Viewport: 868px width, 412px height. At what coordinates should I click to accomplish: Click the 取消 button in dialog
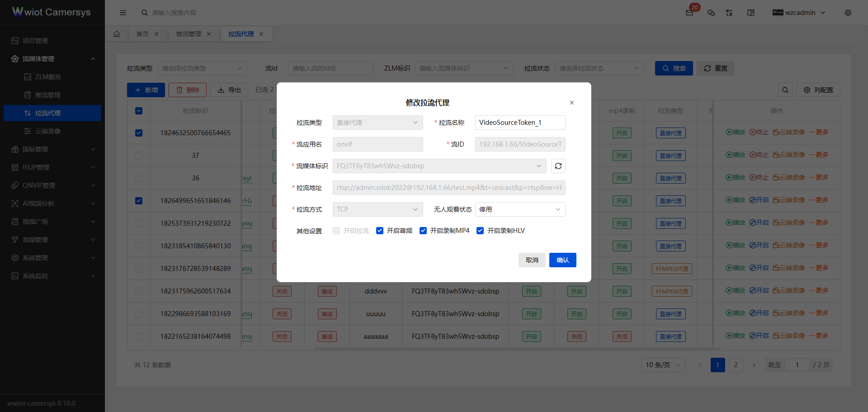532,260
